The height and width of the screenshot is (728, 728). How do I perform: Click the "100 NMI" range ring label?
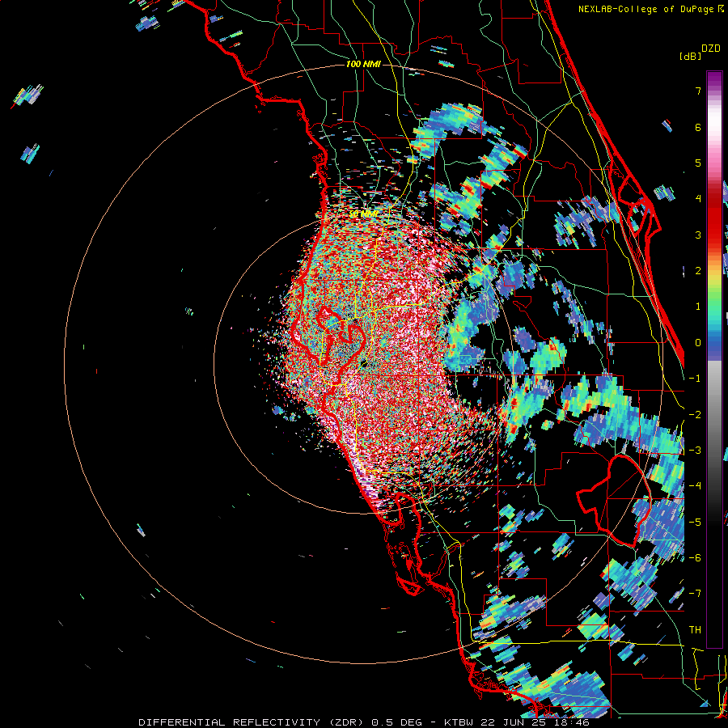(363, 64)
